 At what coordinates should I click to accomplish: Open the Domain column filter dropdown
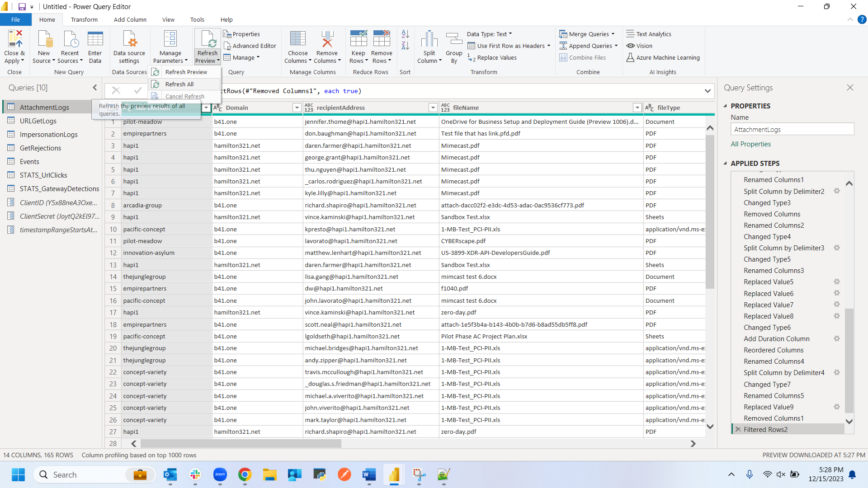pos(297,108)
